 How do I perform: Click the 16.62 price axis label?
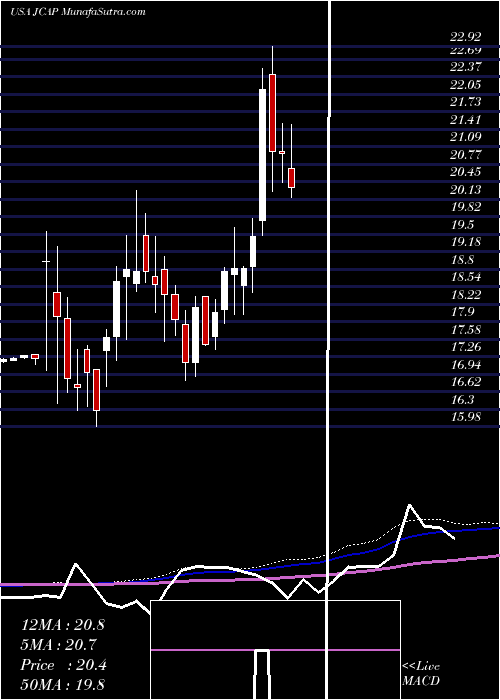point(466,382)
